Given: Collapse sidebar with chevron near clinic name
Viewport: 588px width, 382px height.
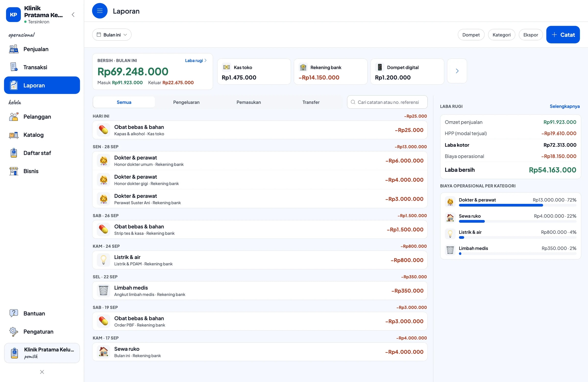Looking at the screenshot, I should click(73, 14).
